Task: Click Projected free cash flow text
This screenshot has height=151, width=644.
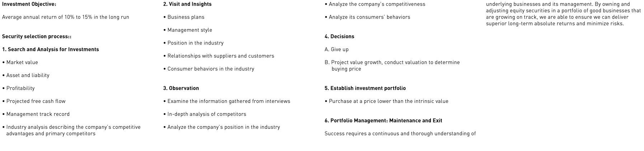Action: [x=34, y=101]
